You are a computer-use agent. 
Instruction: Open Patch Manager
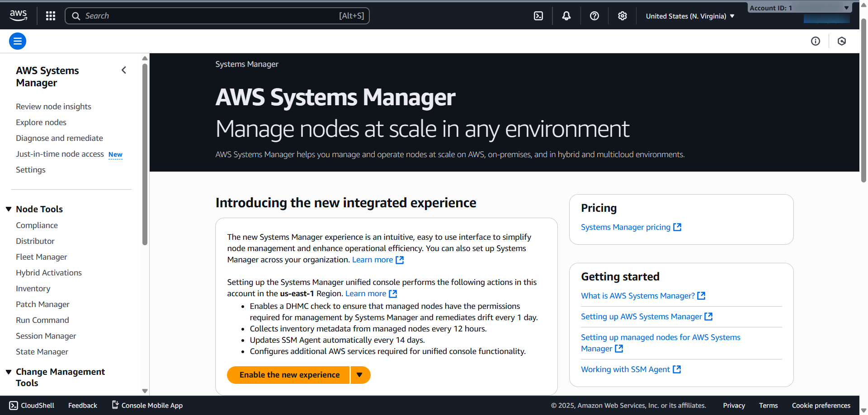[42, 304]
